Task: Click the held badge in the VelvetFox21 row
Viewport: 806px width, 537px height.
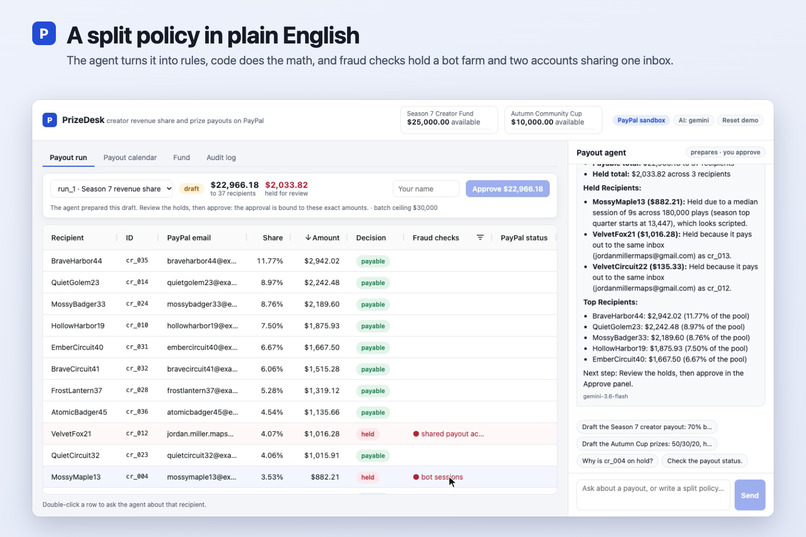Action: coord(368,434)
